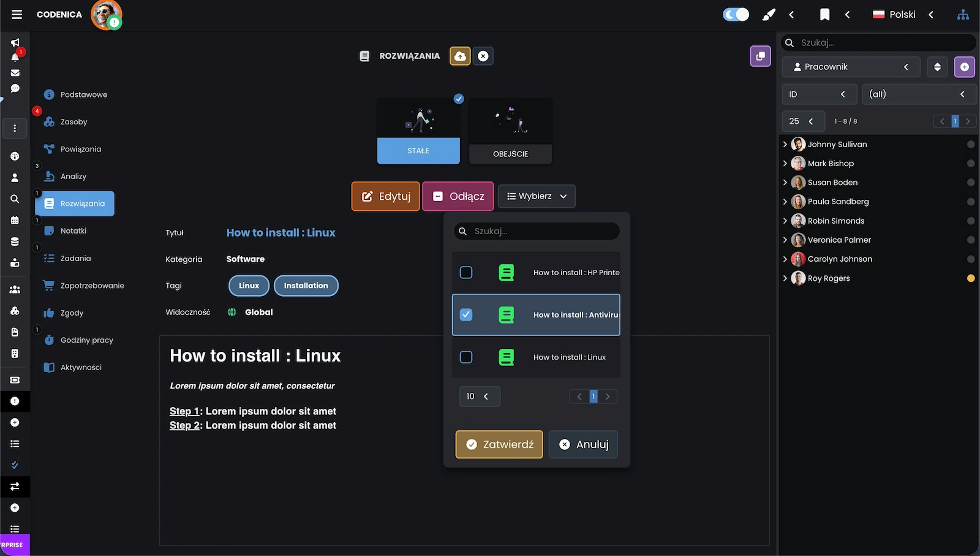Click the cloud upload icon beside Rozwiązania

point(460,56)
